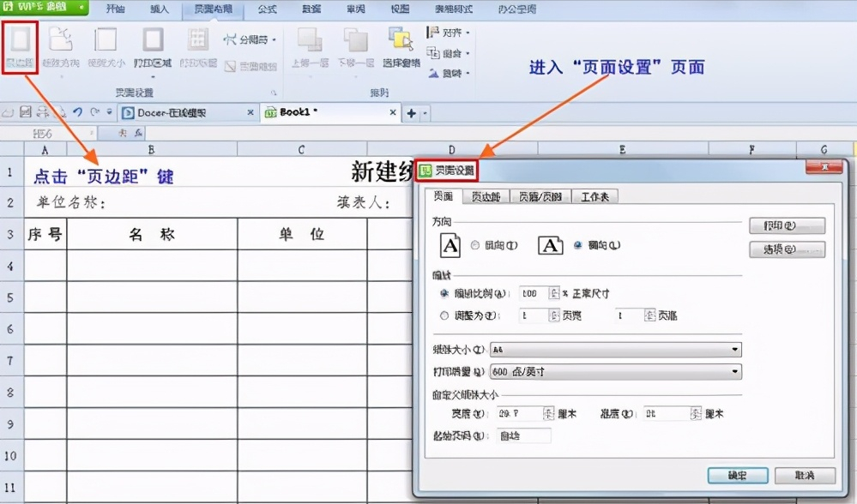857x504 pixels.
Task: Select the Landscape (横向) radio button
Action: point(577,245)
